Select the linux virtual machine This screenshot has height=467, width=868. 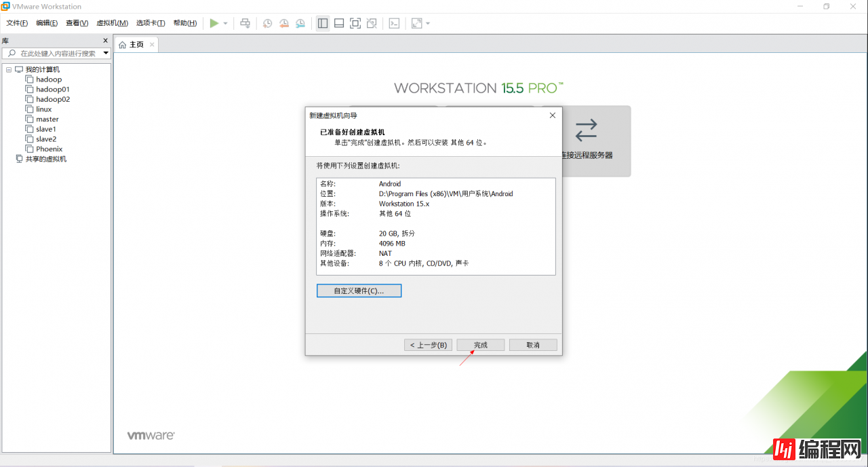tap(44, 109)
